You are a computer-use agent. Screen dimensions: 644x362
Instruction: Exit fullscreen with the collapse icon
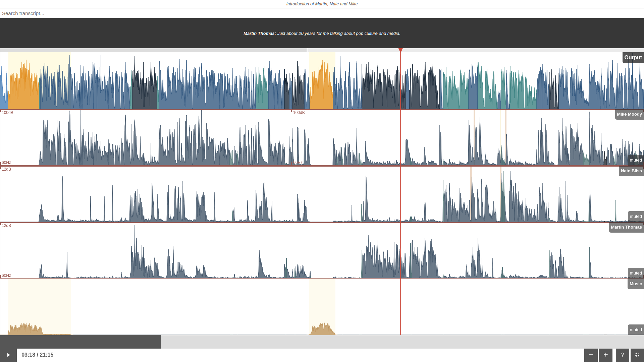coord(637,355)
